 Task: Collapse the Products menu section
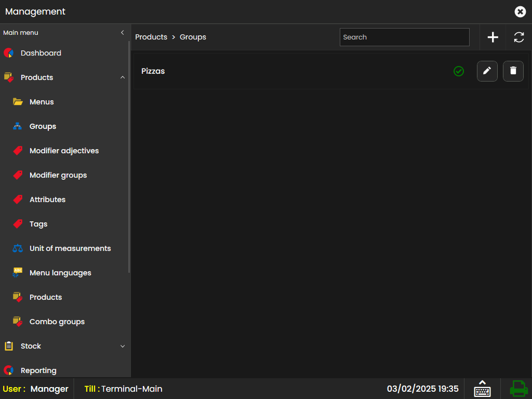pyautogui.click(x=123, y=77)
